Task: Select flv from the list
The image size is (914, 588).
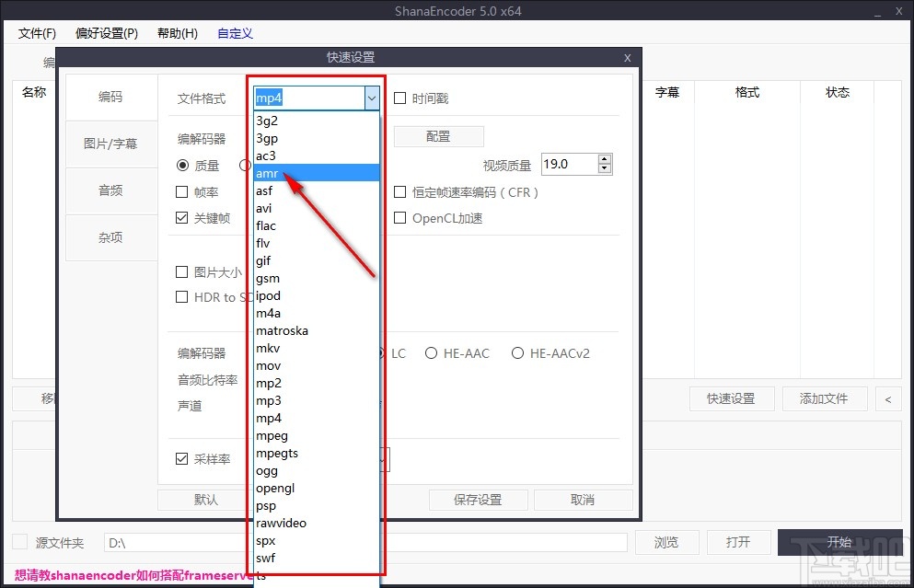Action: (317, 243)
